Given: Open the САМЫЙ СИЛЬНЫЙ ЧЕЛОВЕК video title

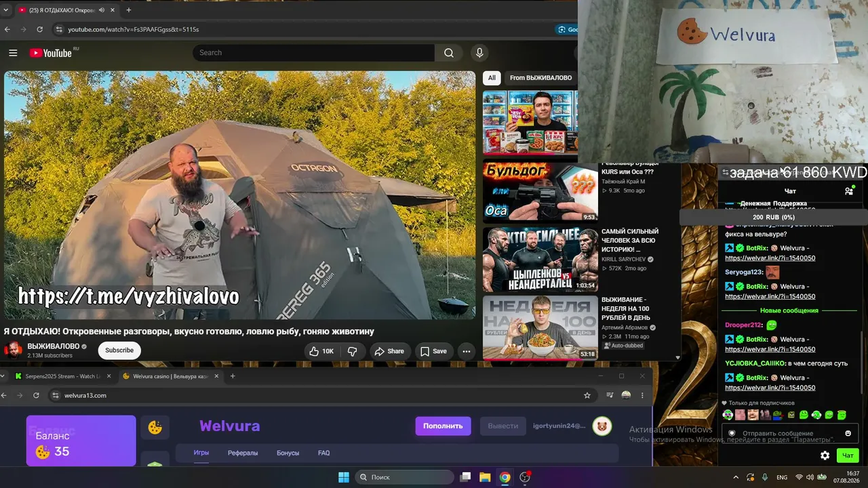Looking at the screenshot, I should 630,241.
